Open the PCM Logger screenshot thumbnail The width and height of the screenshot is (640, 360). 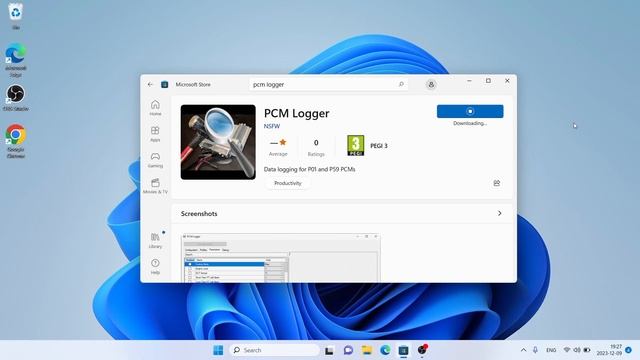pyautogui.click(x=281, y=258)
